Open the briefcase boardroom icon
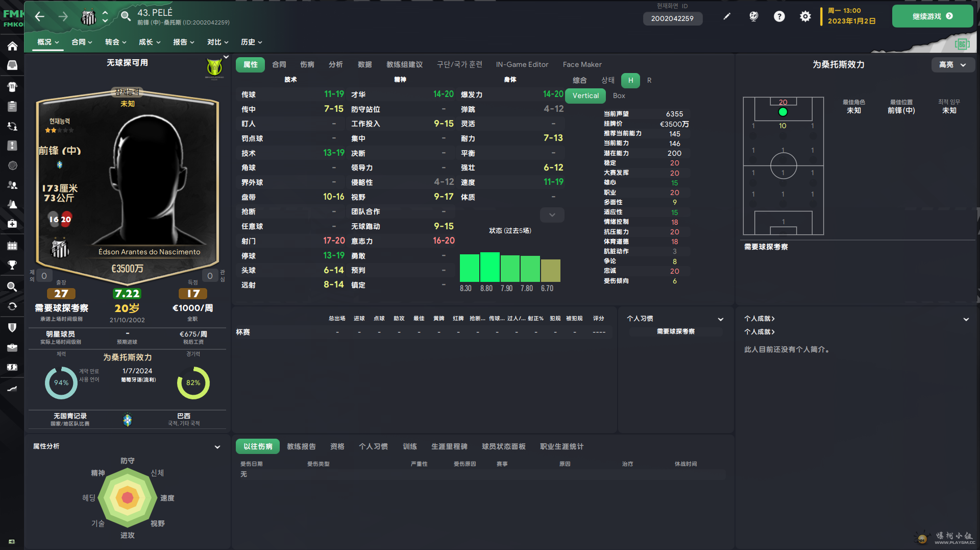The height and width of the screenshot is (550, 980). pos(12,347)
